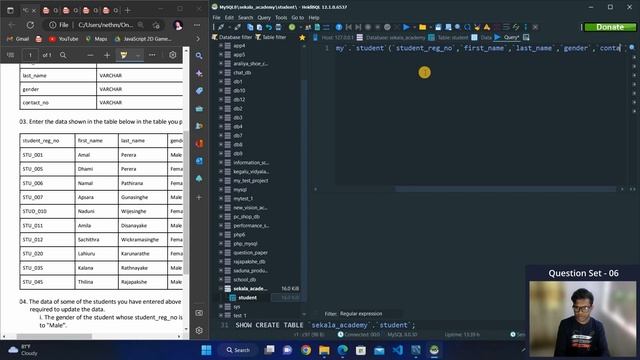Select the pc_shop_db database in tree
Screen dimensions: 640x360
247,216
